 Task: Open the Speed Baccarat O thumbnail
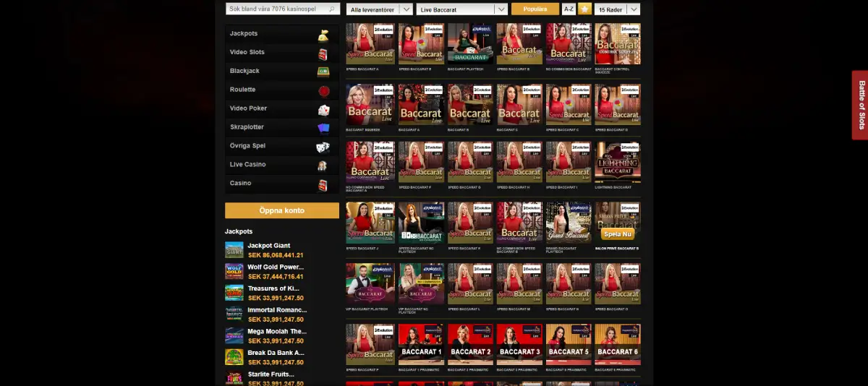tap(618, 284)
